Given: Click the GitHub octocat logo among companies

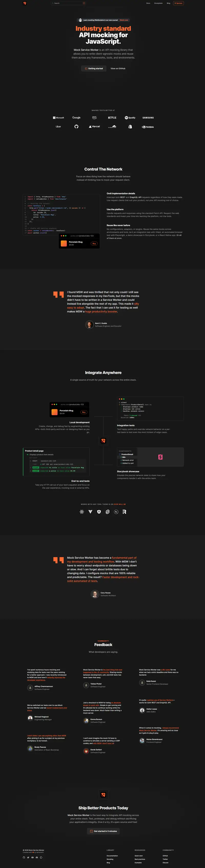Looking at the screenshot, I should coord(77,127).
